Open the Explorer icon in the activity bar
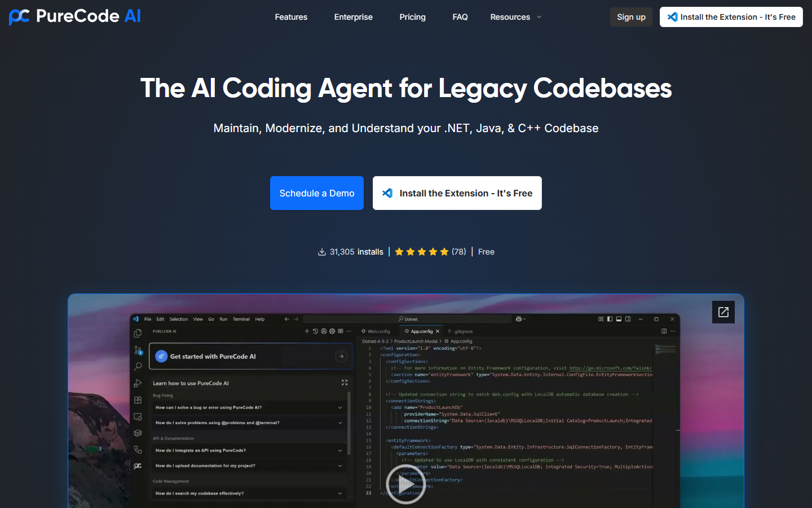This screenshot has width=812, height=508. (138, 334)
